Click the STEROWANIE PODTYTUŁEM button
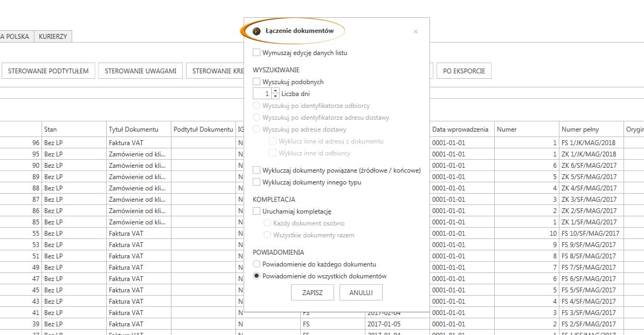 tap(49, 71)
